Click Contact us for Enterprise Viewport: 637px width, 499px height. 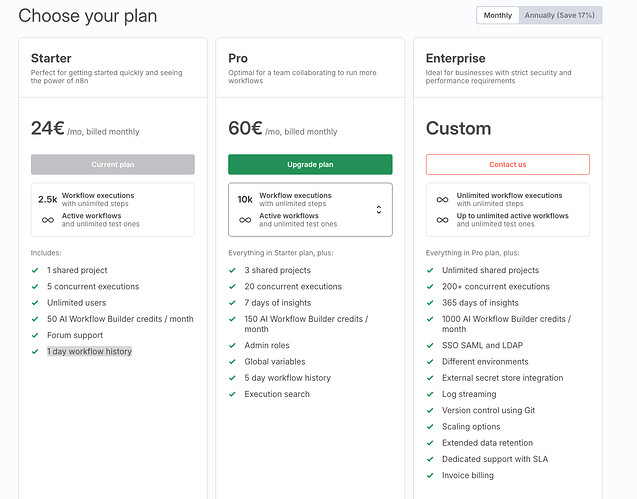tap(507, 164)
